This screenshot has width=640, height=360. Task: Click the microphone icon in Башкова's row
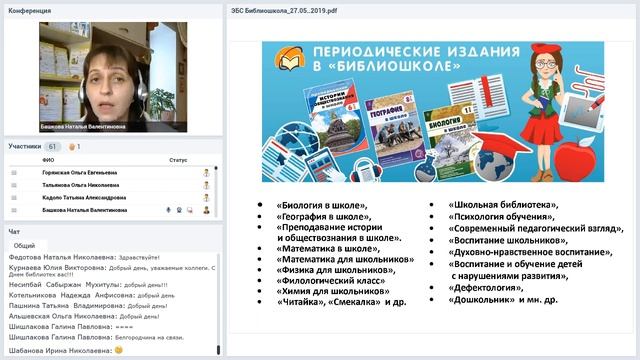(168, 210)
